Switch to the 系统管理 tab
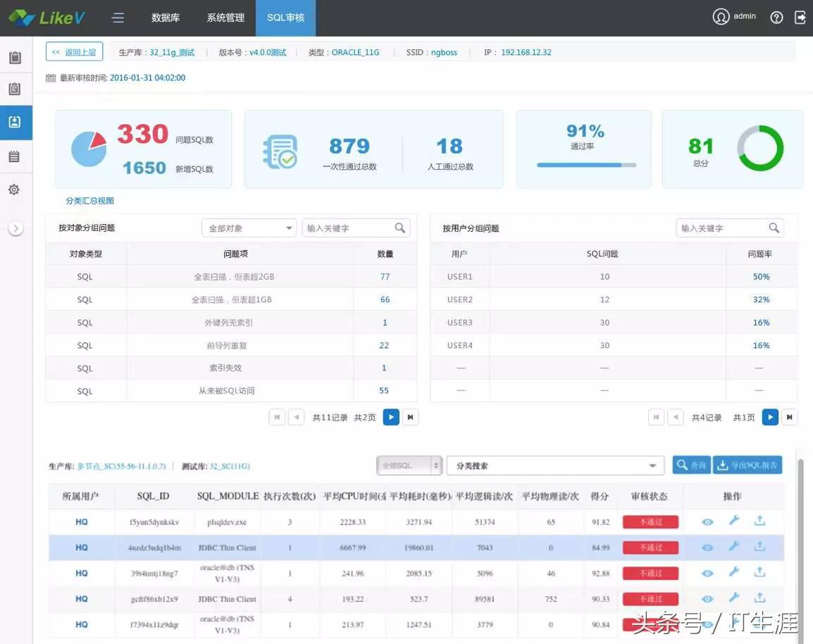Viewport: 813px width, 644px height. click(225, 16)
